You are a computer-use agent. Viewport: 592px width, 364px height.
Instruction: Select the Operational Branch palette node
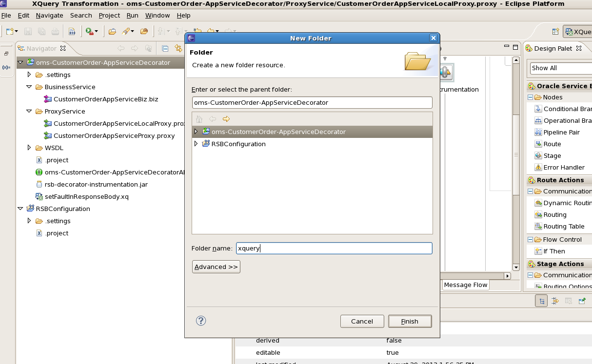pos(563,120)
